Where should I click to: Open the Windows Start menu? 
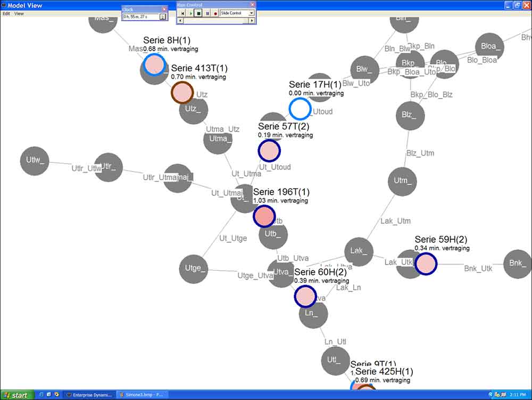17,395
